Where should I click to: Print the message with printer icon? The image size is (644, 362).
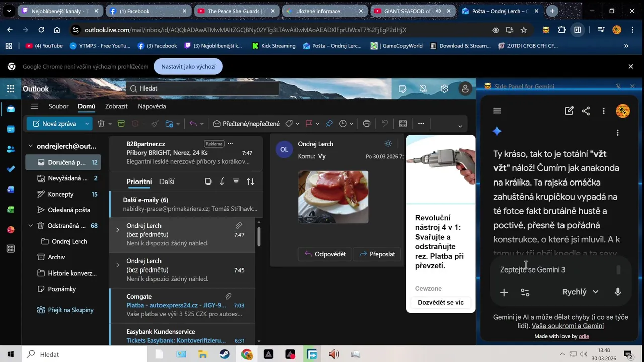click(367, 124)
